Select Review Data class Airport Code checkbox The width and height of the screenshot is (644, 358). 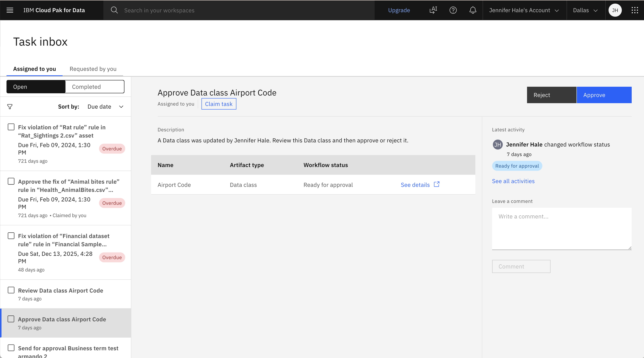(x=11, y=290)
